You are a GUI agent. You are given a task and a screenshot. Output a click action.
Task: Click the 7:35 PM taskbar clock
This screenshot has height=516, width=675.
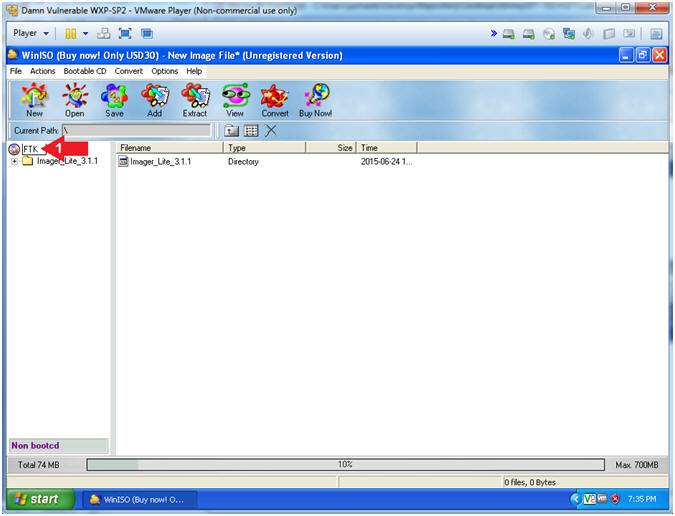click(642, 499)
